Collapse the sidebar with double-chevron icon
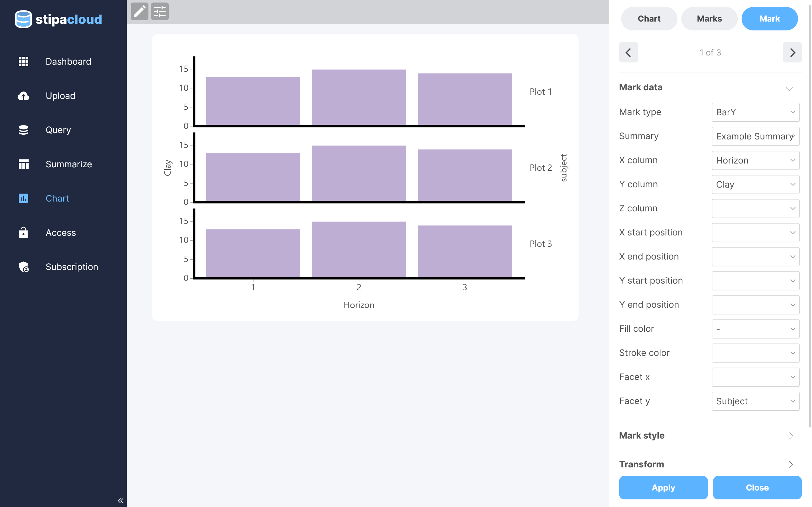 pos(121,500)
